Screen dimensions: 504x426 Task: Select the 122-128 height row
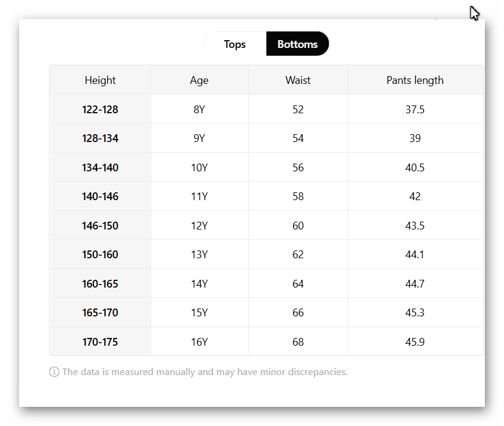(100, 110)
